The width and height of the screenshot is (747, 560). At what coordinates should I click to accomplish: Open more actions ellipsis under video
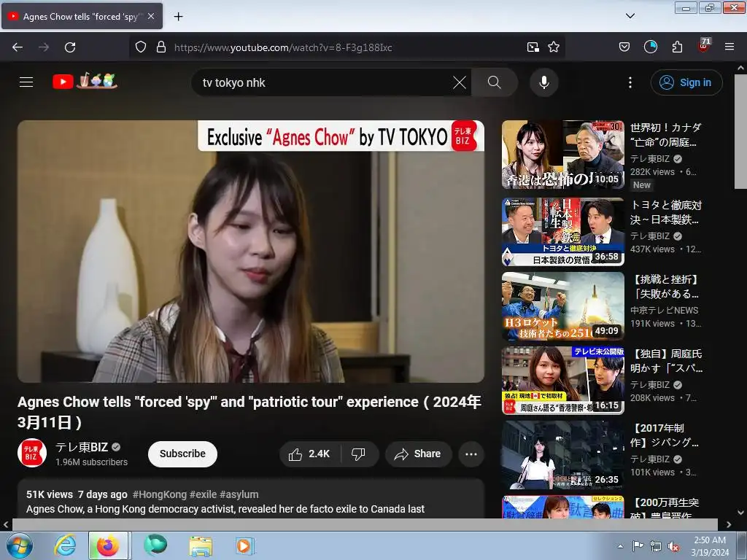[471, 454]
